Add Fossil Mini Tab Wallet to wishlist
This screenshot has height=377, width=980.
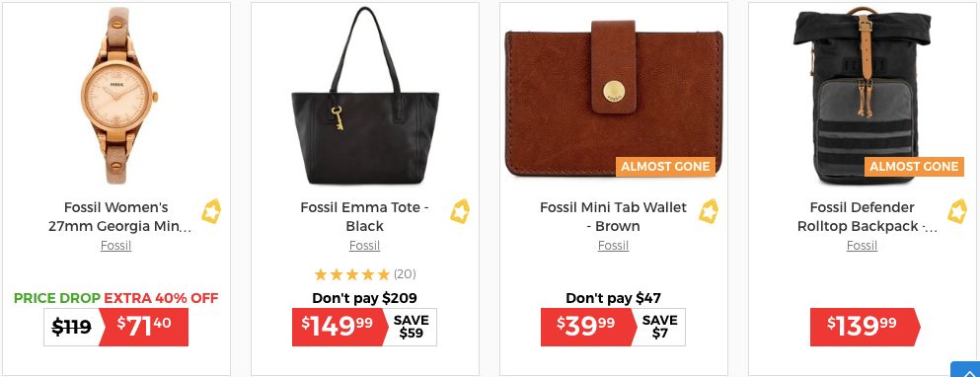click(709, 211)
